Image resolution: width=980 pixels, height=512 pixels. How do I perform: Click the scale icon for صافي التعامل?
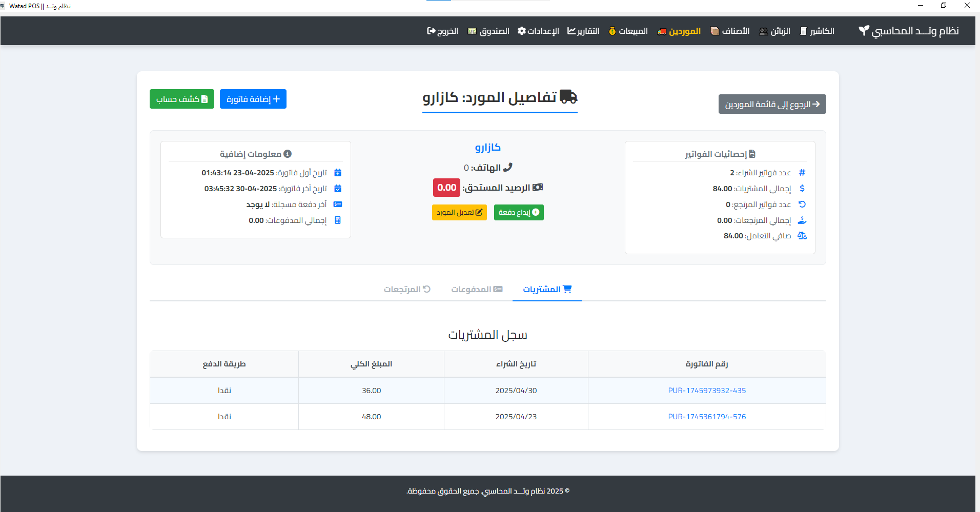tap(802, 236)
